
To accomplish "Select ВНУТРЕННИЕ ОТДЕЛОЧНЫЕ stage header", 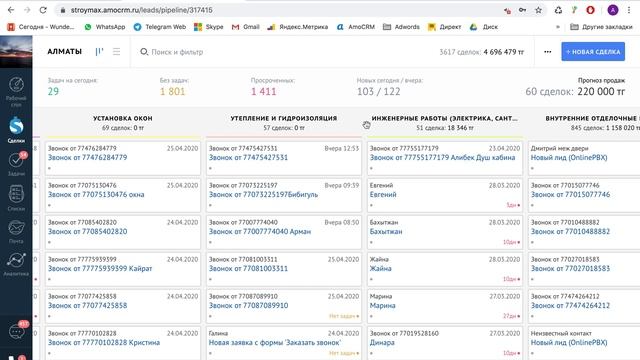I will point(592,122).
